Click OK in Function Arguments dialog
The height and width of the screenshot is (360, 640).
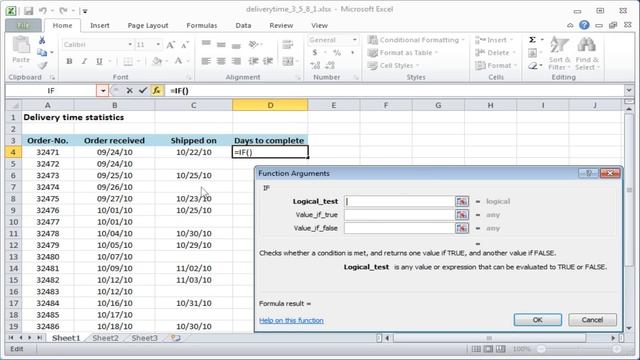coord(538,320)
